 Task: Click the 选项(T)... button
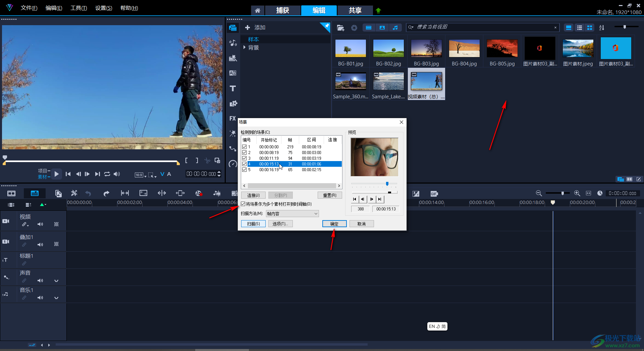click(280, 224)
